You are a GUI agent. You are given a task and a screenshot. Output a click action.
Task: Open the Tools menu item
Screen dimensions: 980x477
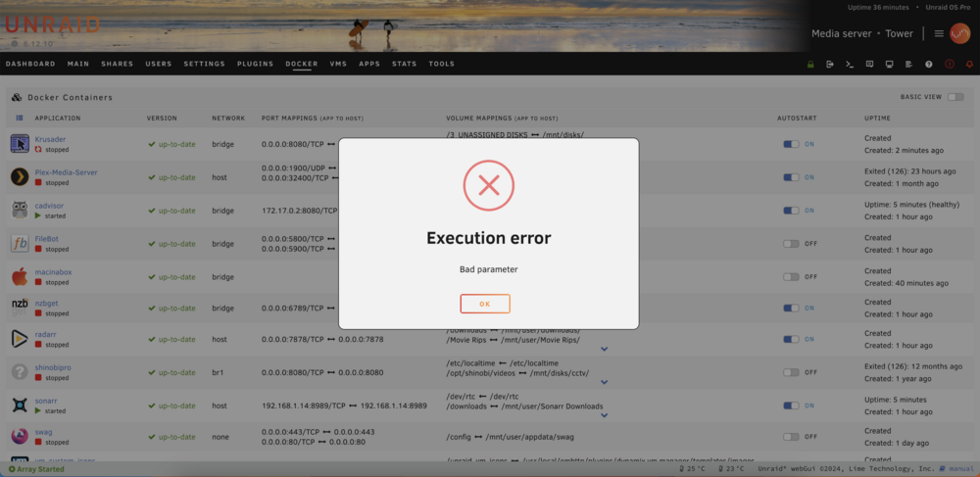click(x=442, y=64)
